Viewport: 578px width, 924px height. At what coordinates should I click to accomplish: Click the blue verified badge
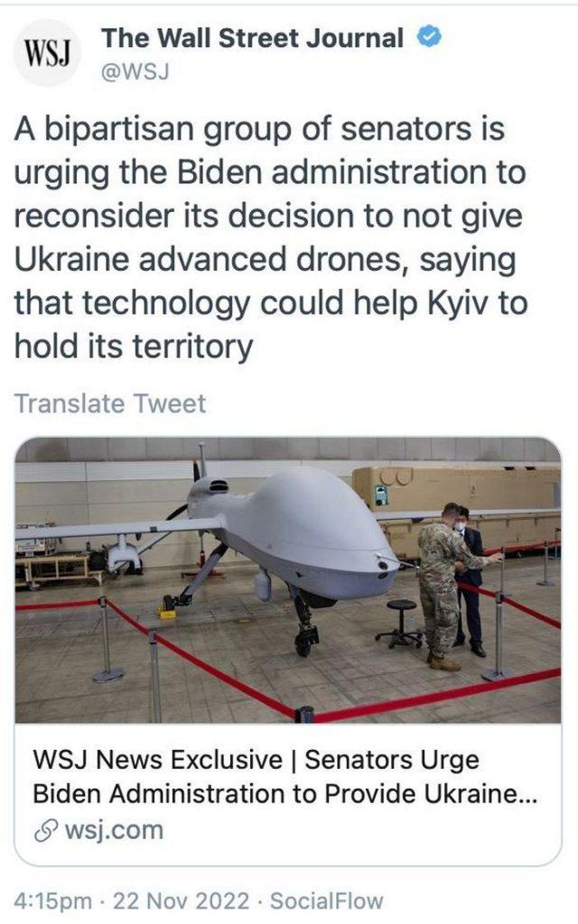pyautogui.click(x=429, y=38)
